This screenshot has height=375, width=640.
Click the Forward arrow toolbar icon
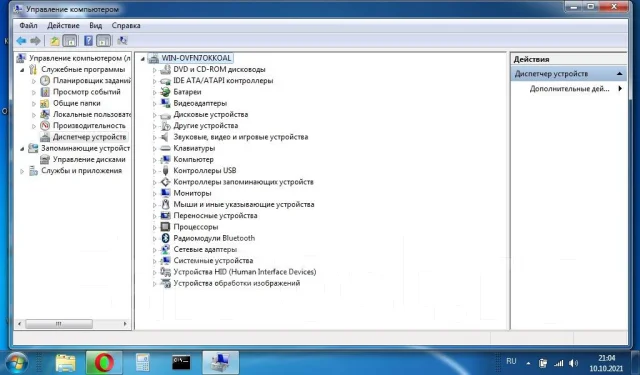point(36,40)
